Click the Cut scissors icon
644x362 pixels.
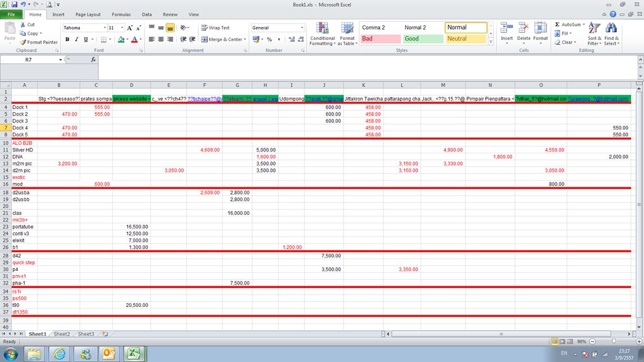click(23, 25)
